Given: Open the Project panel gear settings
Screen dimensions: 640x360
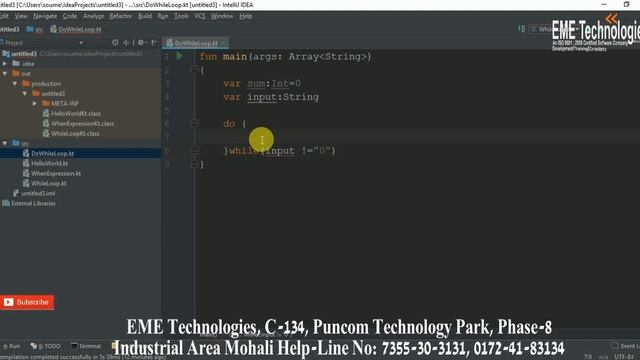Looking at the screenshot, I should tap(141, 42).
